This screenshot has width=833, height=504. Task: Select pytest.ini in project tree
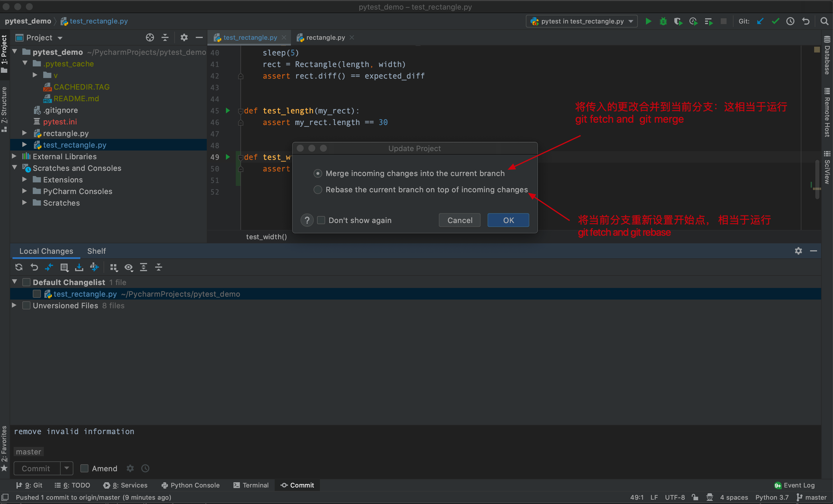coord(60,122)
